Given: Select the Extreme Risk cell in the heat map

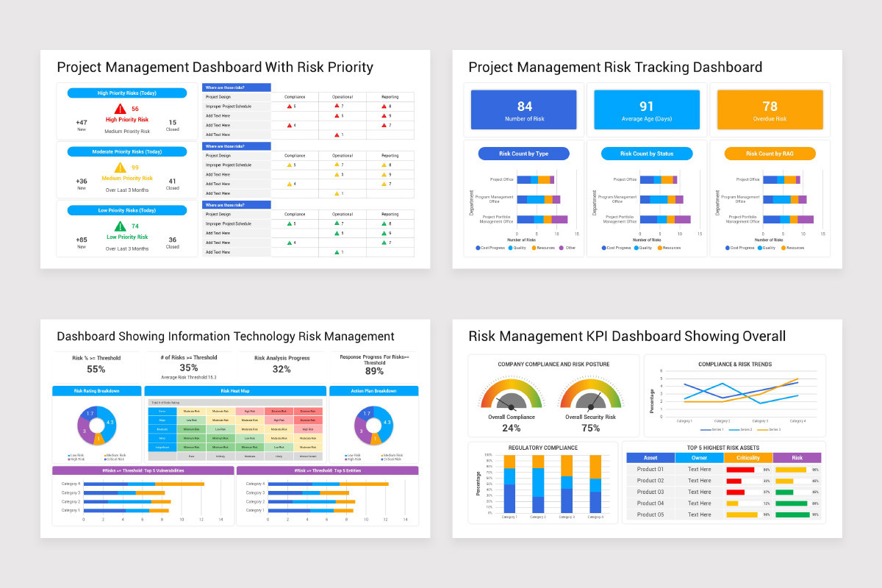Looking at the screenshot, I should coord(278,411).
